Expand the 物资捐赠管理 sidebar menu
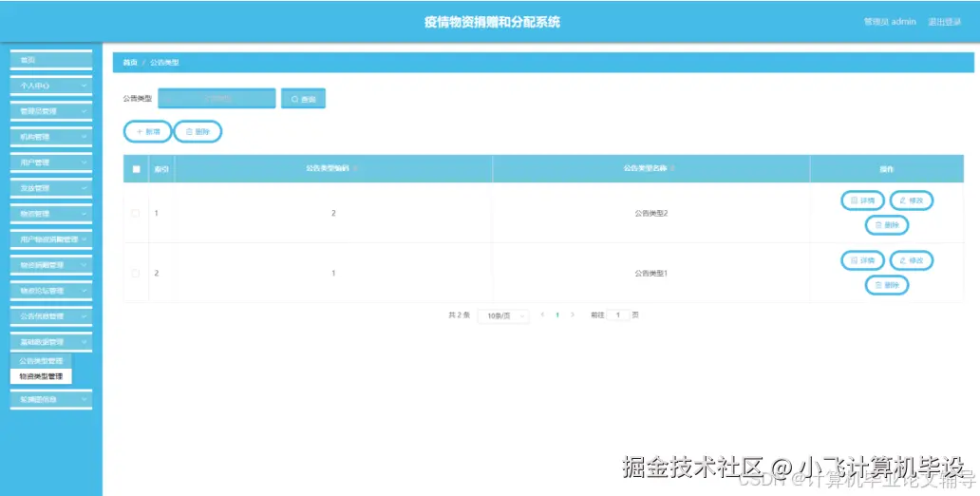 [x=51, y=265]
